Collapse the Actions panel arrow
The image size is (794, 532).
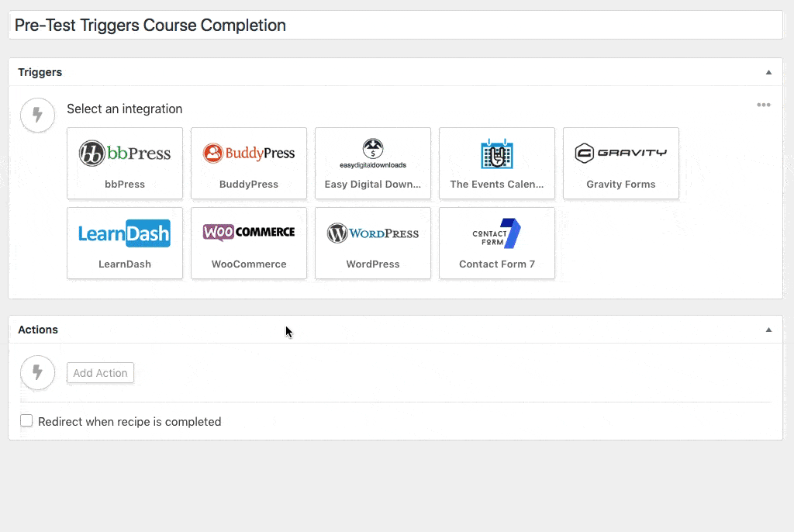tap(768, 330)
